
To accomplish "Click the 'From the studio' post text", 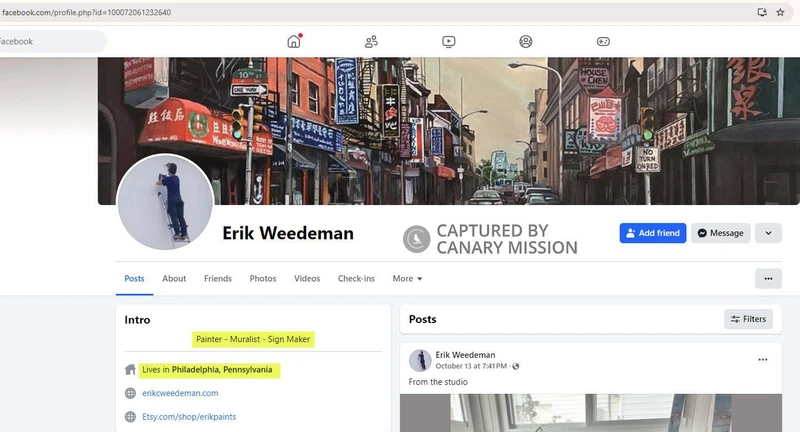I will click(438, 382).
